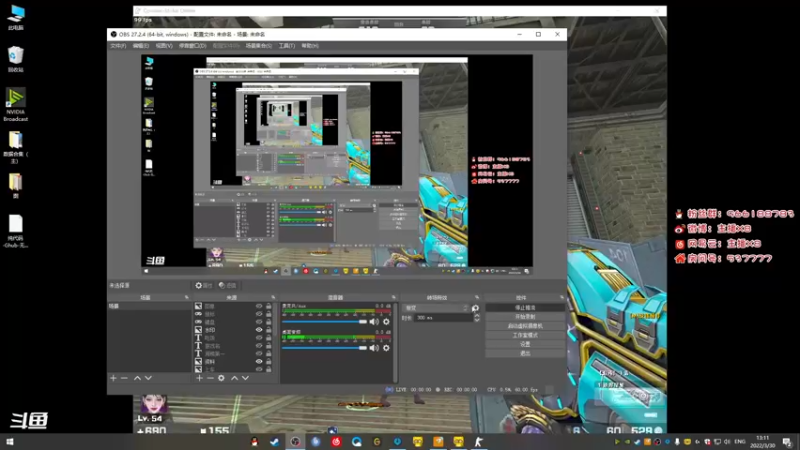Move the selected source up in the Sources list

[x=234, y=378]
